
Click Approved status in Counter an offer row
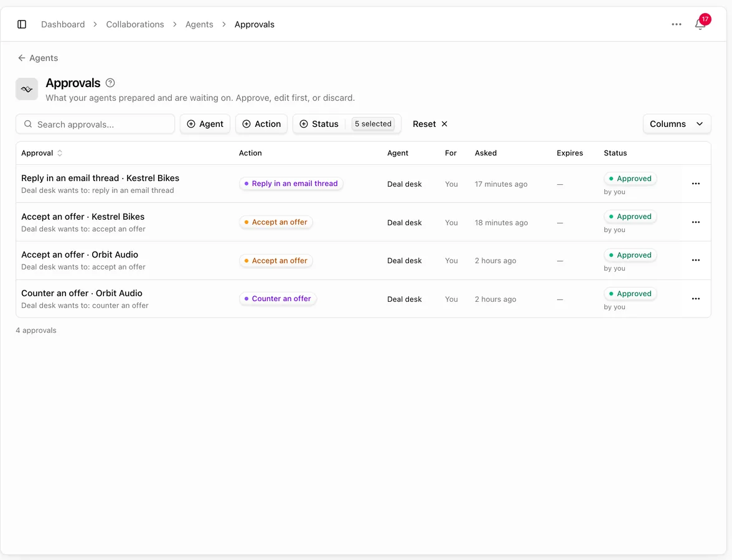pos(630,294)
